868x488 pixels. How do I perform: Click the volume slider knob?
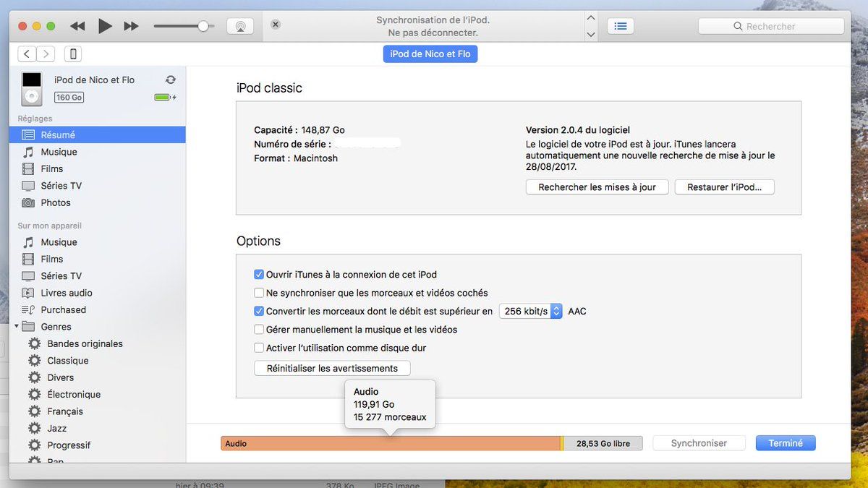203,26
